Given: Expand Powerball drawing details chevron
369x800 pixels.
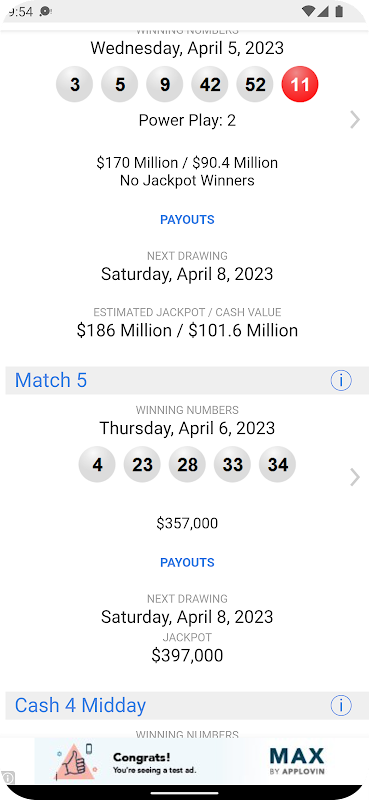Looking at the screenshot, I should tap(355, 120).
